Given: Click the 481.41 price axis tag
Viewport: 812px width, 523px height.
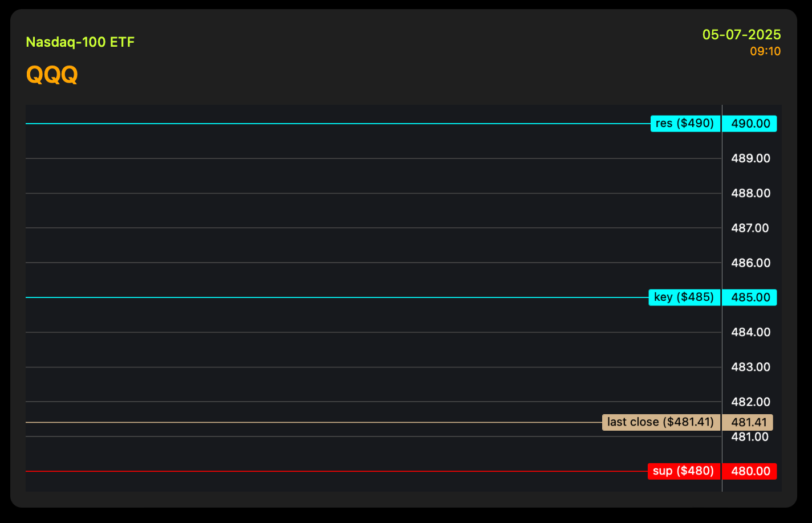Looking at the screenshot, I should (748, 422).
